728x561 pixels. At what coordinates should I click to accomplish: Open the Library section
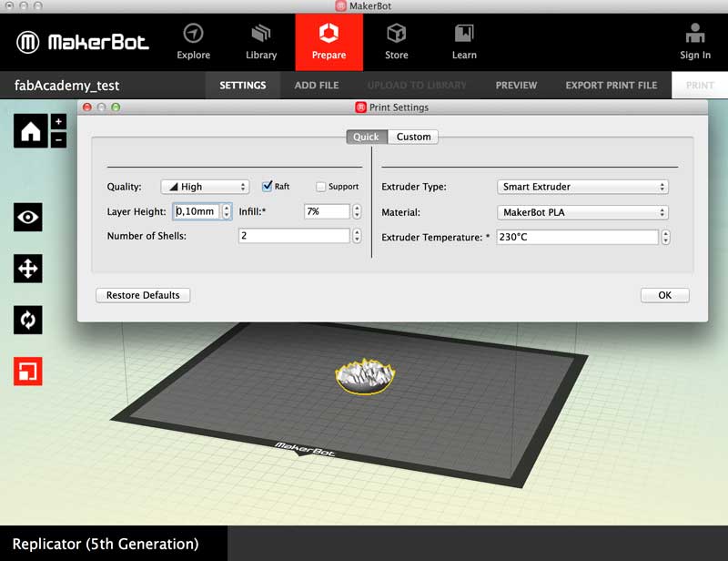[261, 42]
